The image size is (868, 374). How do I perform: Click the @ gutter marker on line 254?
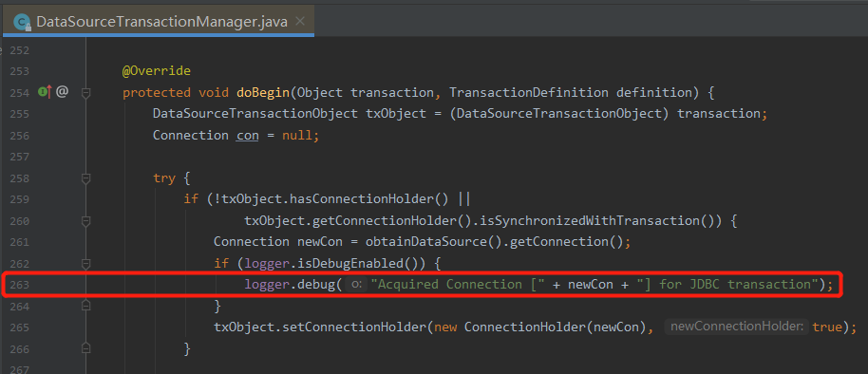pos(62,92)
